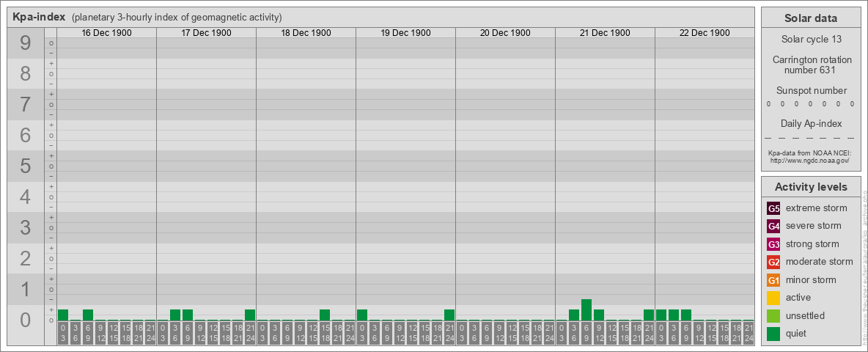Screen dimensions: 868x352
Task: Click the Kpa-data from NOAA NCEI text
Action: coord(811,153)
